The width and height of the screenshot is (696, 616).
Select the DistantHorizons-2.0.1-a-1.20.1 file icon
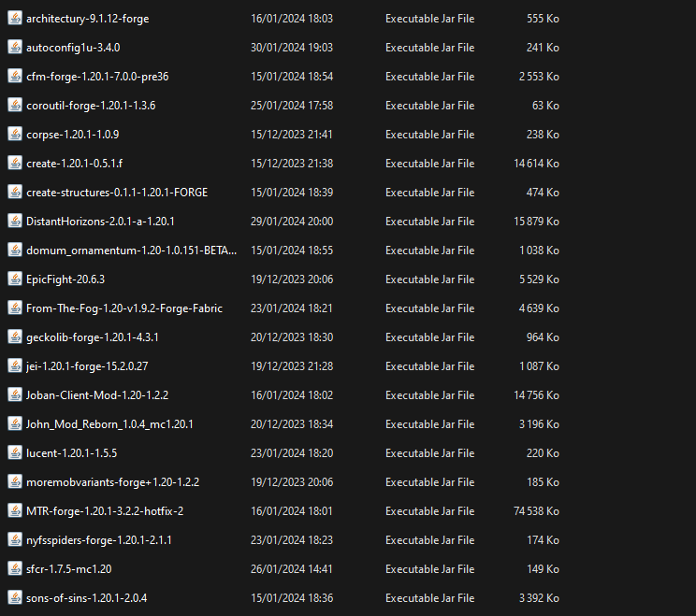(15, 221)
